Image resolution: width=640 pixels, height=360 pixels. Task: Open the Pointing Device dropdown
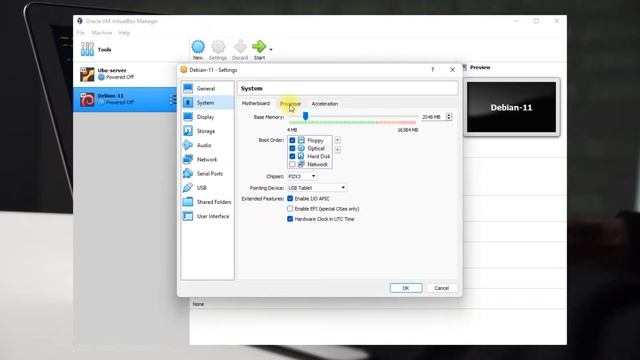pos(317,188)
